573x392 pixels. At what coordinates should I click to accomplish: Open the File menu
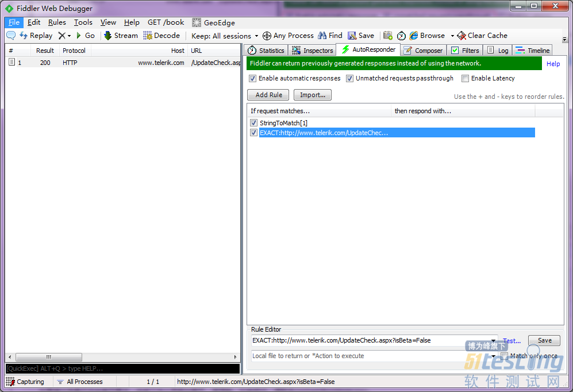coord(14,22)
